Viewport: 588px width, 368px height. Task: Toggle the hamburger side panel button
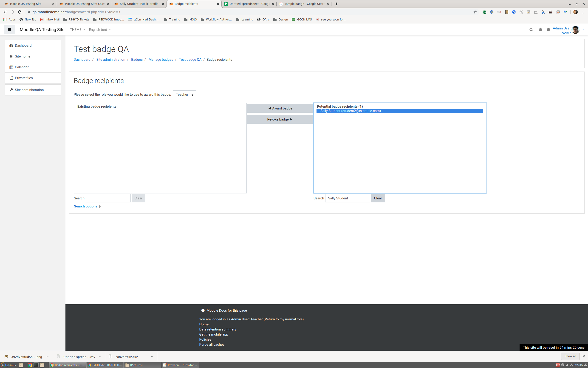(9, 30)
